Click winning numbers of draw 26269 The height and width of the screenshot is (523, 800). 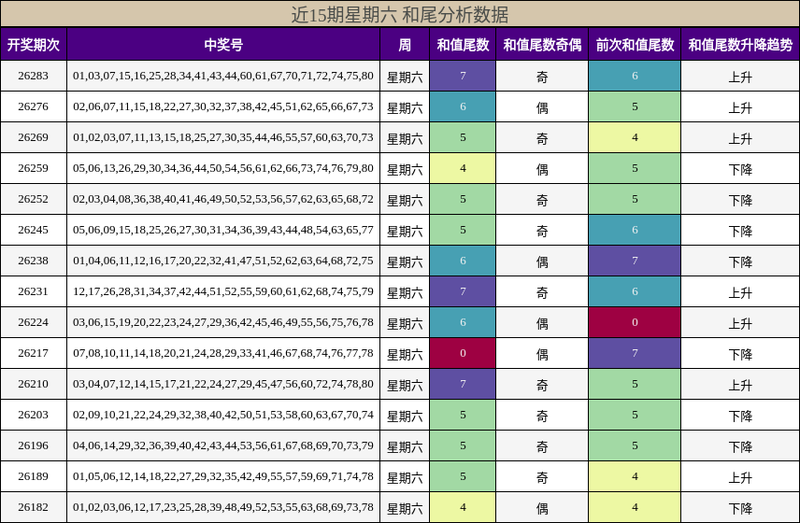(x=223, y=137)
